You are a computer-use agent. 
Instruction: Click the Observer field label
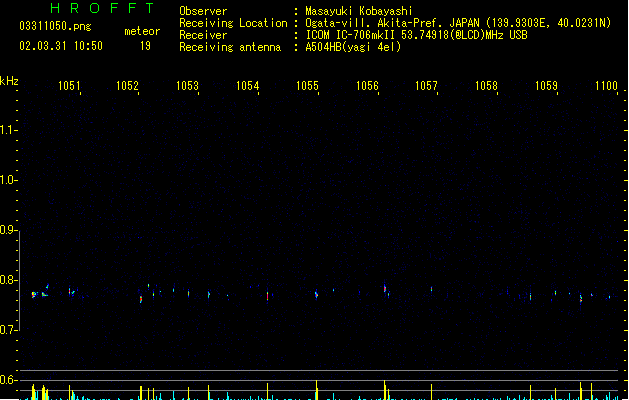[203, 11]
